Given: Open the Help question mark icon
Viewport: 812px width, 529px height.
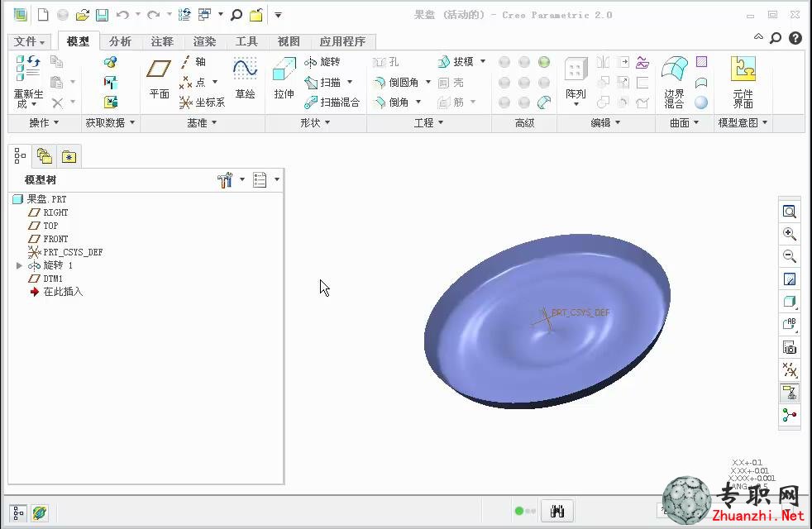Looking at the screenshot, I should [795, 38].
